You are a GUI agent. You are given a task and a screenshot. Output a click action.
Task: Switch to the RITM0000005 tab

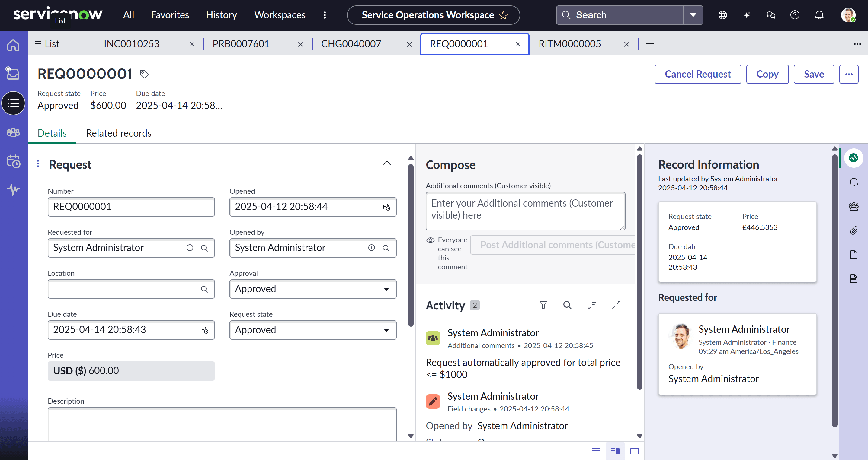click(570, 44)
